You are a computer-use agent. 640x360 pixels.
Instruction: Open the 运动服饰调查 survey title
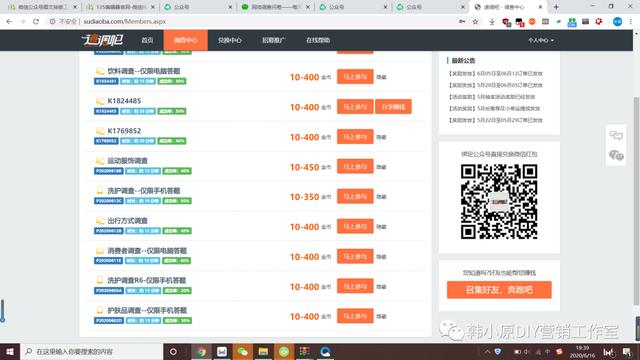[127, 161]
